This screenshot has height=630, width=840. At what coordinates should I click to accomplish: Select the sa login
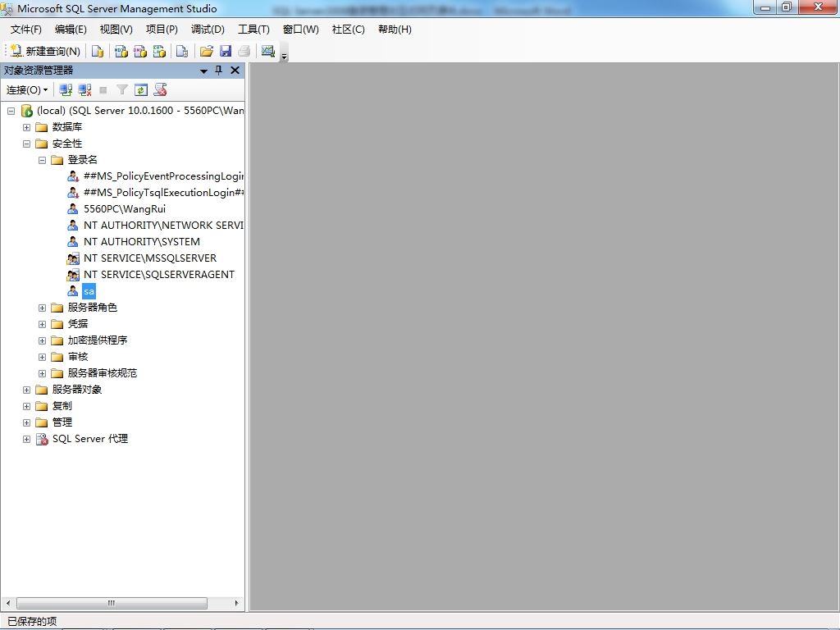point(89,291)
